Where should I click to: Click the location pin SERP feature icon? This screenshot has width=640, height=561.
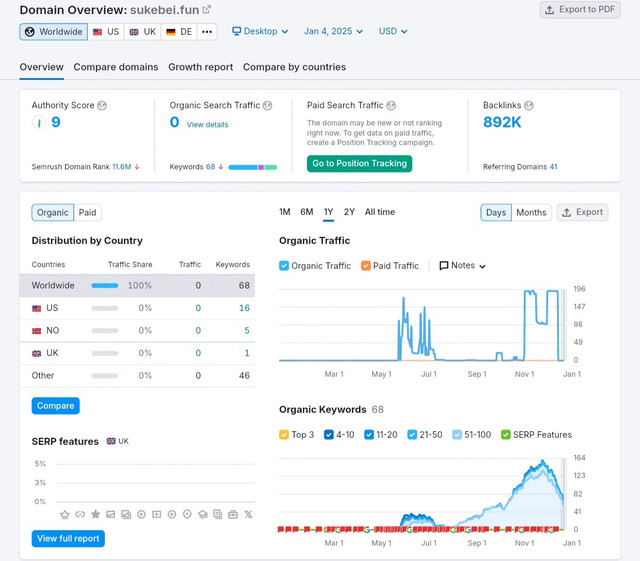pyautogui.click(x=187, y=514)
